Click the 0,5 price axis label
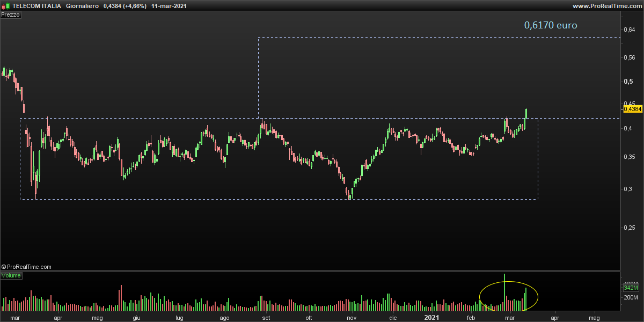644x322 pixels. (x=628, y=82)
